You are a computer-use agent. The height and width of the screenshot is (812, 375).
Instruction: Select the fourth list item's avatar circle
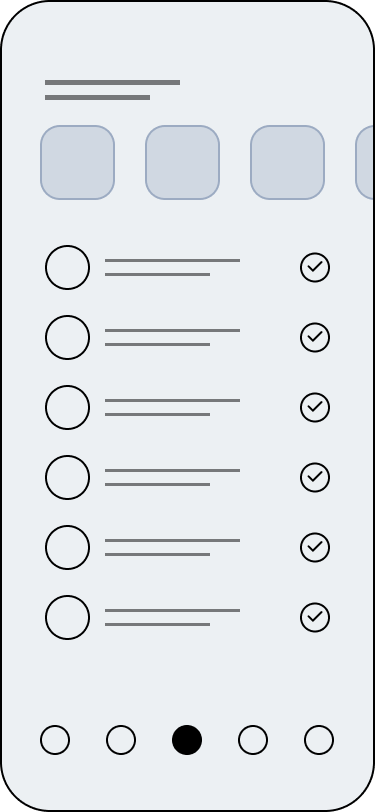coord(67,477)
